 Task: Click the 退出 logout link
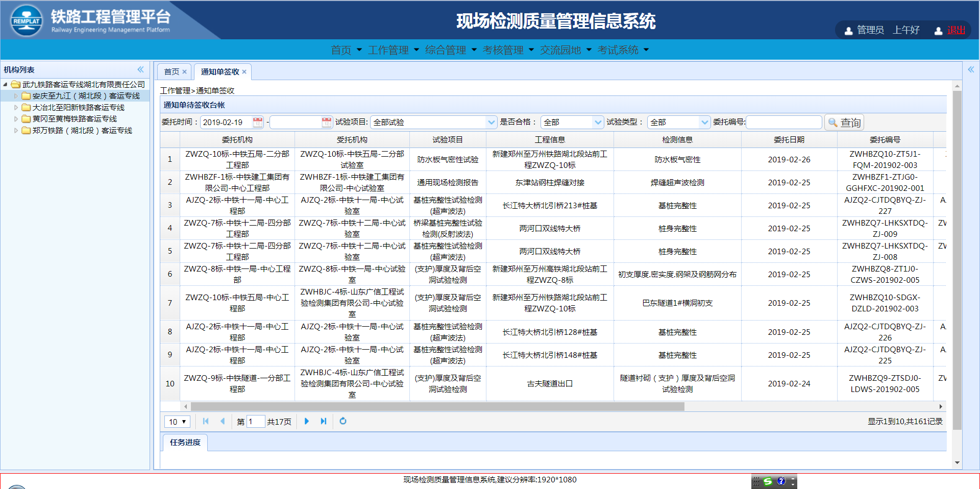pyautogui.click(x=956, y=30)
